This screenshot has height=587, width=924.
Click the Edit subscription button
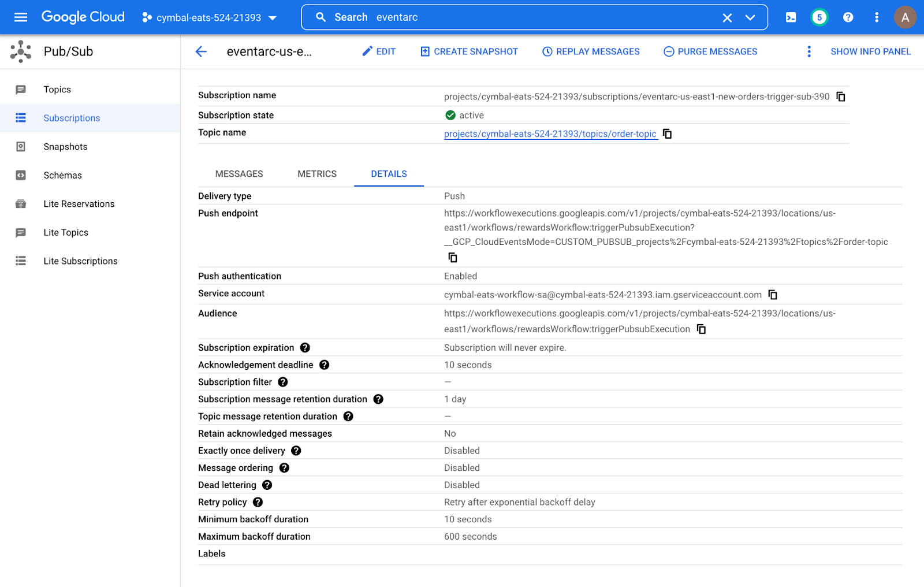tap(379, 51)
